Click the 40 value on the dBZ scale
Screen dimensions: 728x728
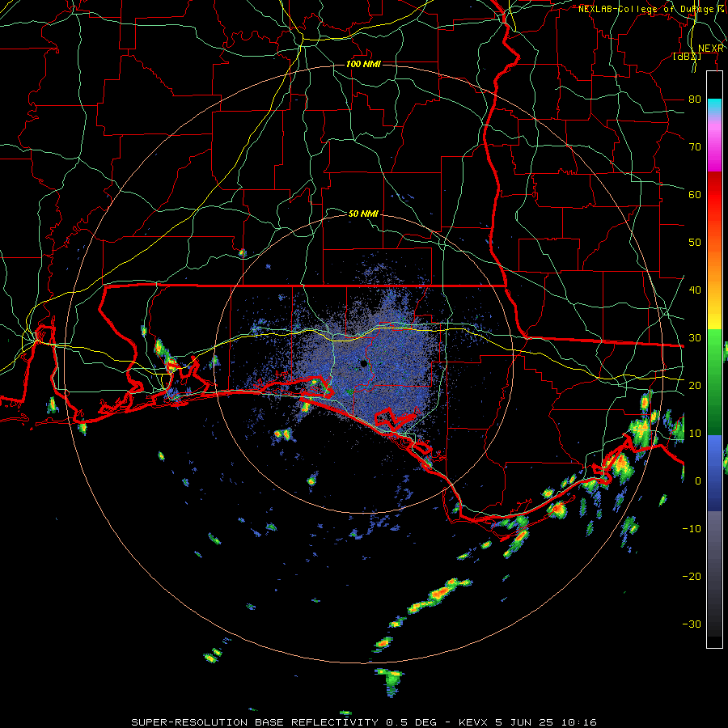(695, 290)
